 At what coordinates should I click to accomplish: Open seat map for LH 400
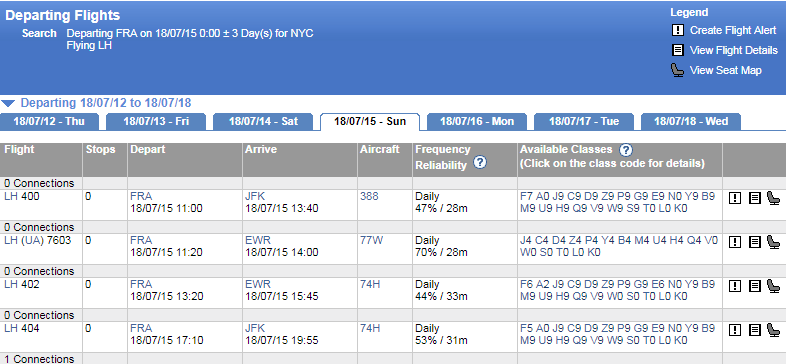pos(773,199)
